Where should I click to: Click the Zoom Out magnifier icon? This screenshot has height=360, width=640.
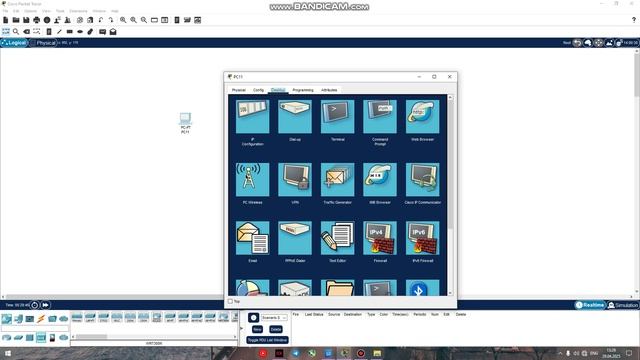(x=144, y=20)
